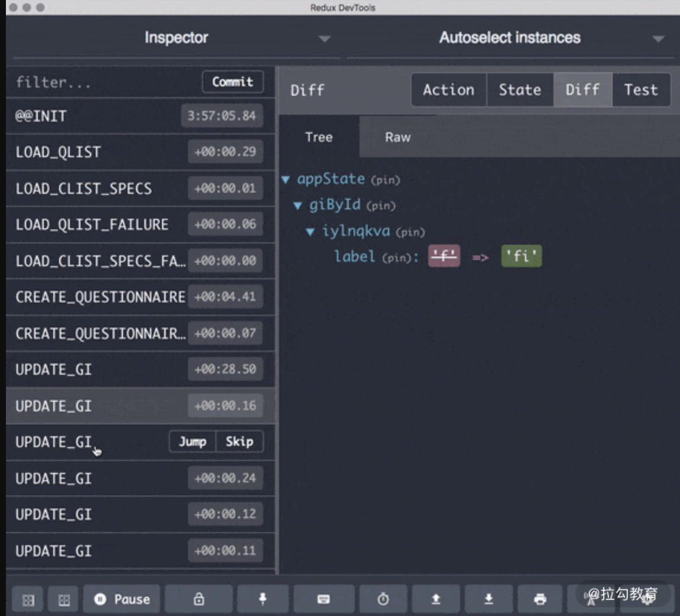Show the slider with the stopwatch icon

tap(383, 599)
